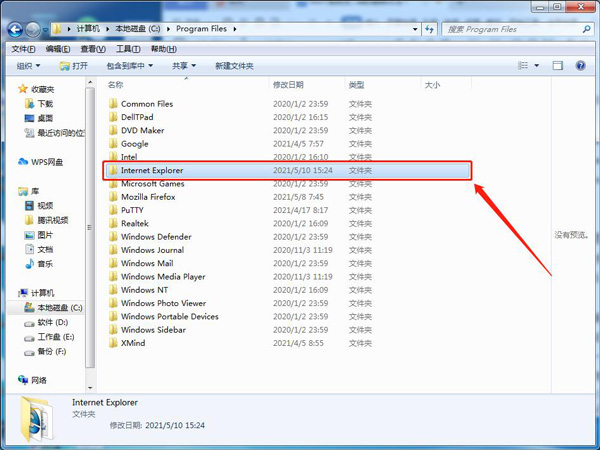Image resolution: width=600 pixels, height=450 pixels.
Task: Open 下载 in the favorites sidebar
Action: pyautogui.click(x=39, y=104)
